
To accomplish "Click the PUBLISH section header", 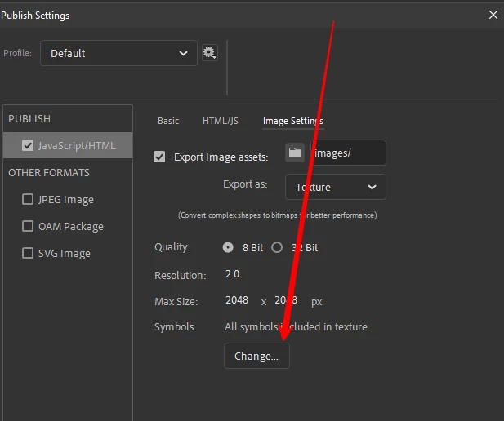I will (29, 119).
